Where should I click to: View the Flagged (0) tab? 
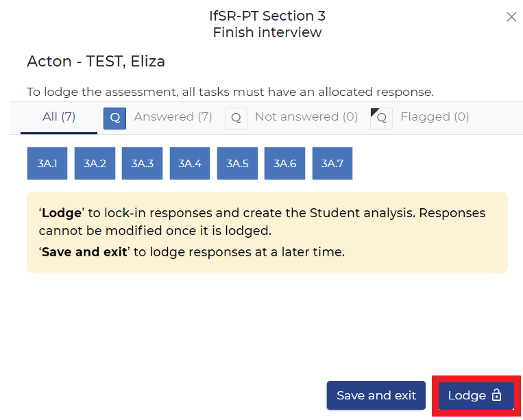435,117
